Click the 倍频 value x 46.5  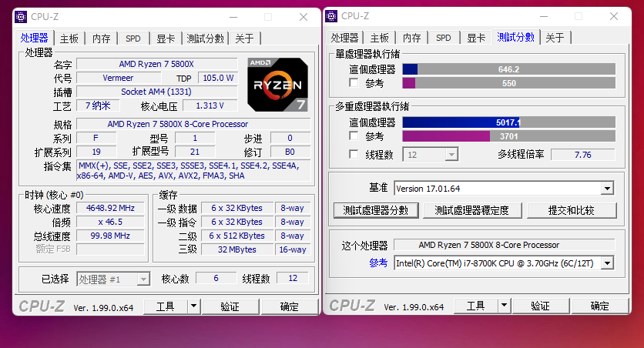[x=110, y=222]
